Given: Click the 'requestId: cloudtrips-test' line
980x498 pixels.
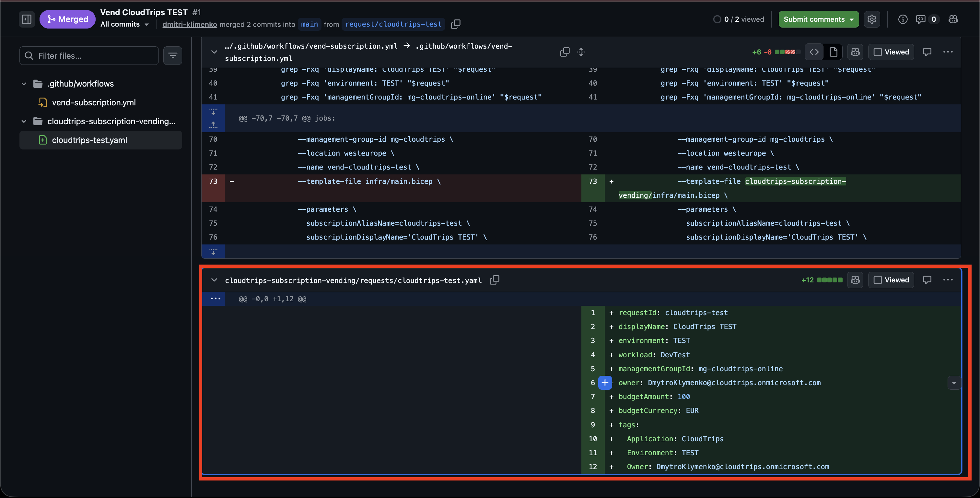Looking at the screenshot, I should 673,313.
